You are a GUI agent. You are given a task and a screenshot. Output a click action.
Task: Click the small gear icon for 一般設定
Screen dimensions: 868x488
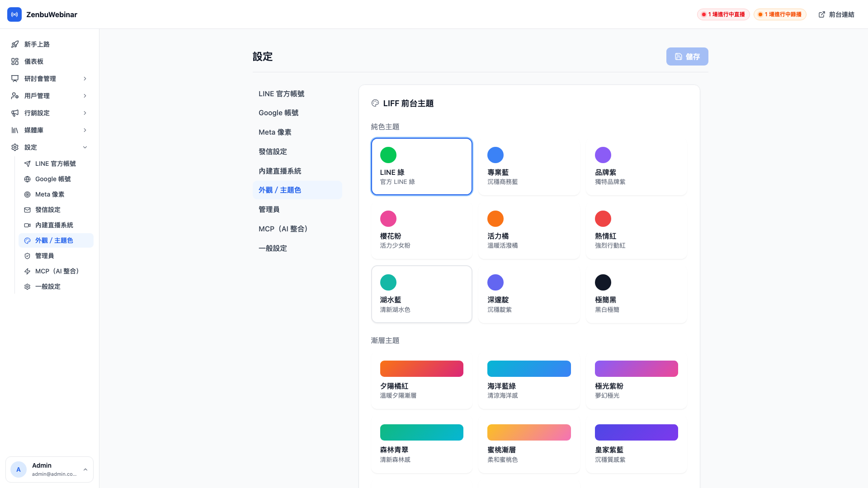(x=27, y=286)
